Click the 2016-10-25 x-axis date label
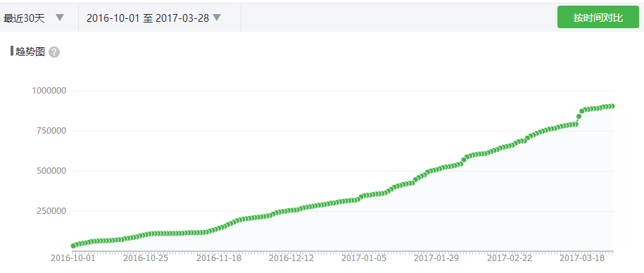 point(146,258)
